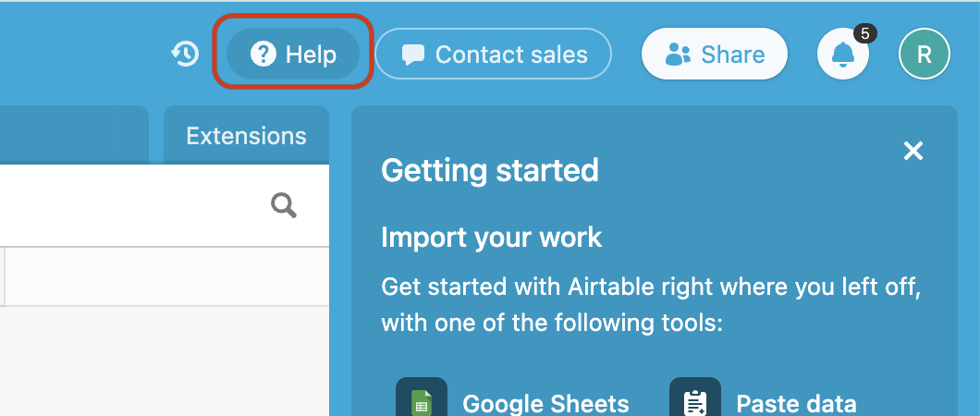Click the notification badge showing 5
The height and width of the screenshot is (416, 980).
864,34
